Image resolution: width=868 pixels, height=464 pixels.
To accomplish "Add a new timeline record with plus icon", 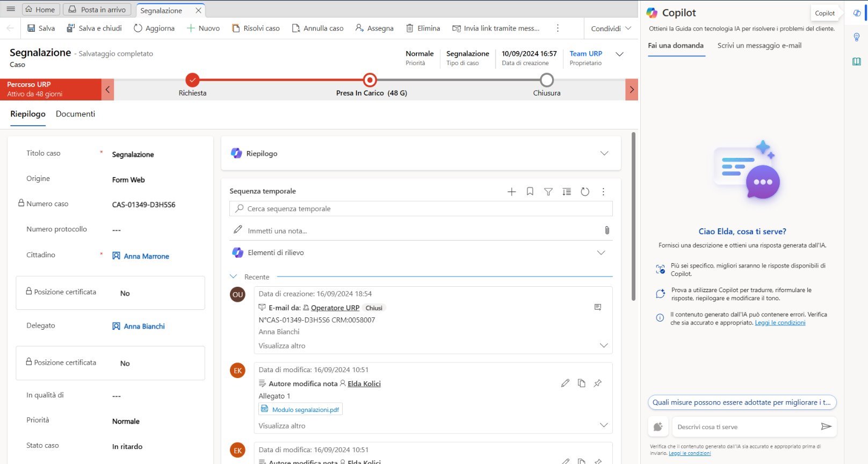I will click(511, 192).
